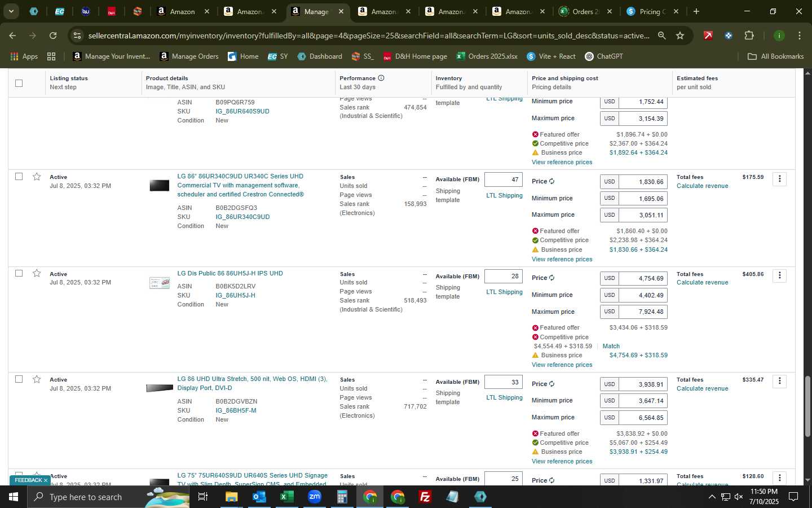812x508 pixels.
Task: Open the All Bookmarks folder
Action: click(x=775, y=56)
